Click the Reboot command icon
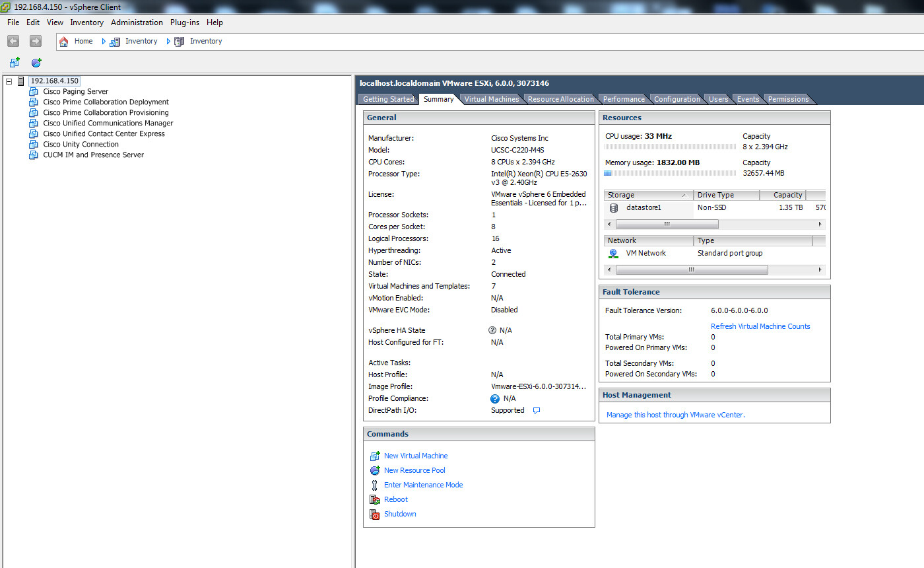This screenshot has width=924, height=568. pos(375,499)
